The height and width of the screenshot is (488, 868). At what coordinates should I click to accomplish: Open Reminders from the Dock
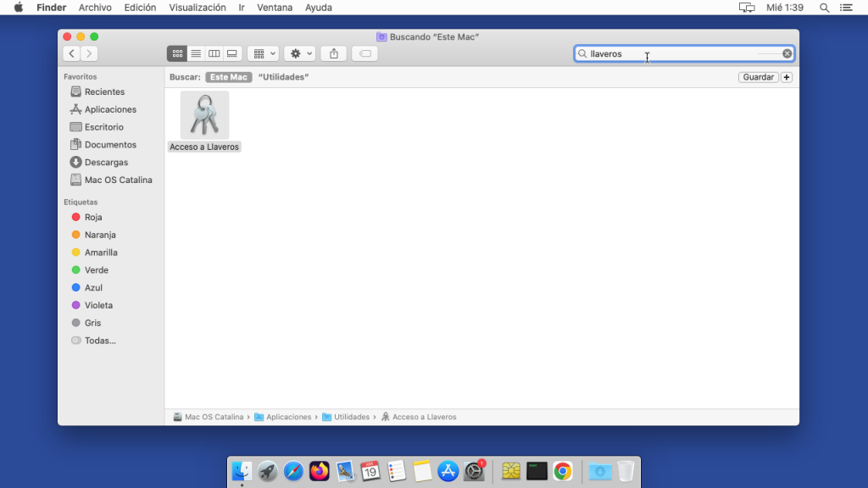(397, 471)
